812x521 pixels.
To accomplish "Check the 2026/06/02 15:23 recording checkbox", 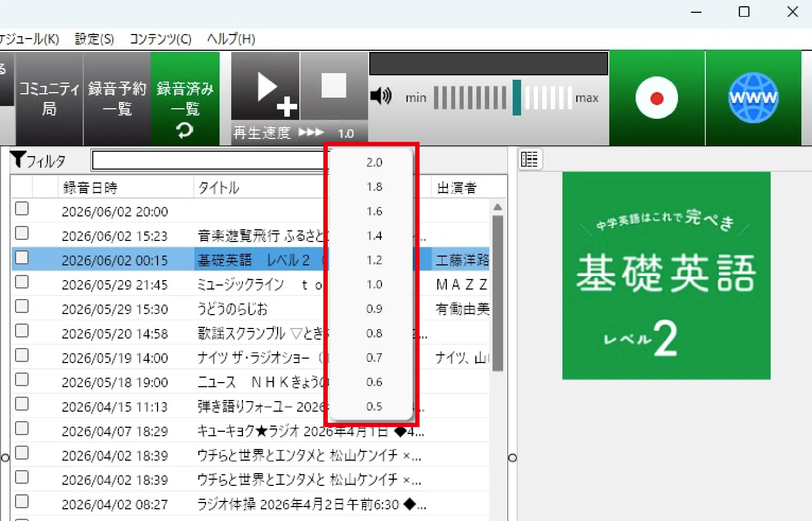I will [x=22, y=233].
